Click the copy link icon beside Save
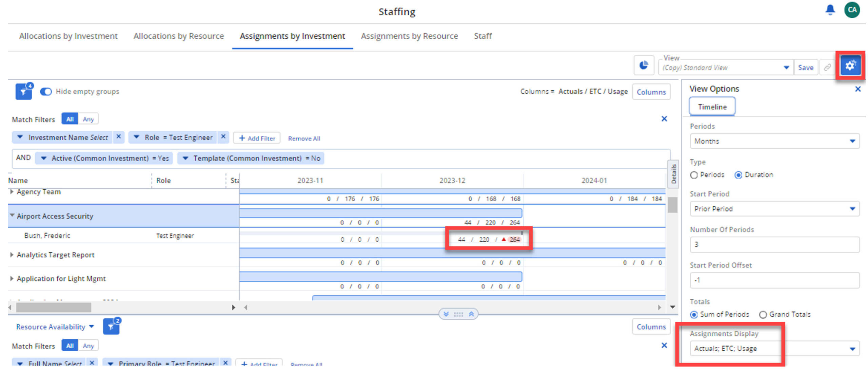The height and width of the screenshot is (373, 868). coord(827,67)
